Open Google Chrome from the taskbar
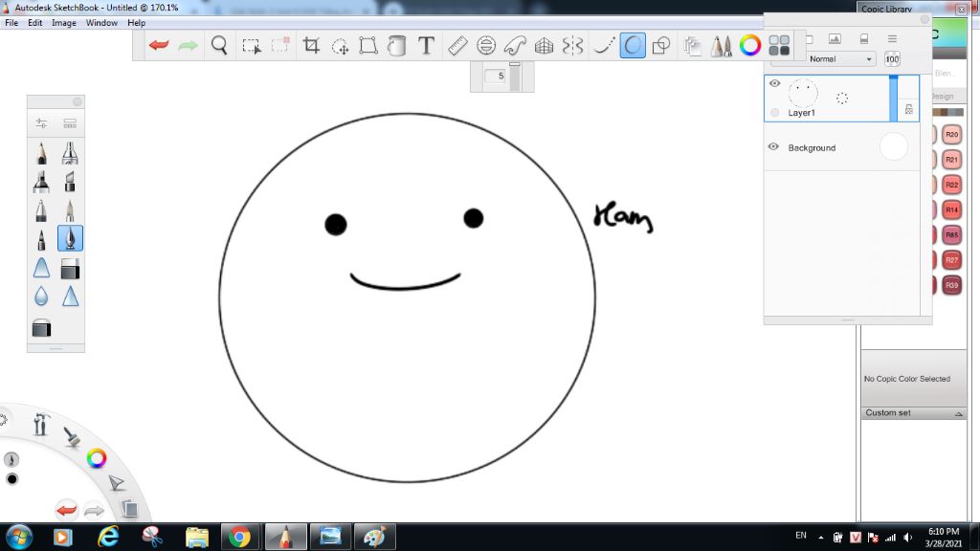 tap(239, 537)
